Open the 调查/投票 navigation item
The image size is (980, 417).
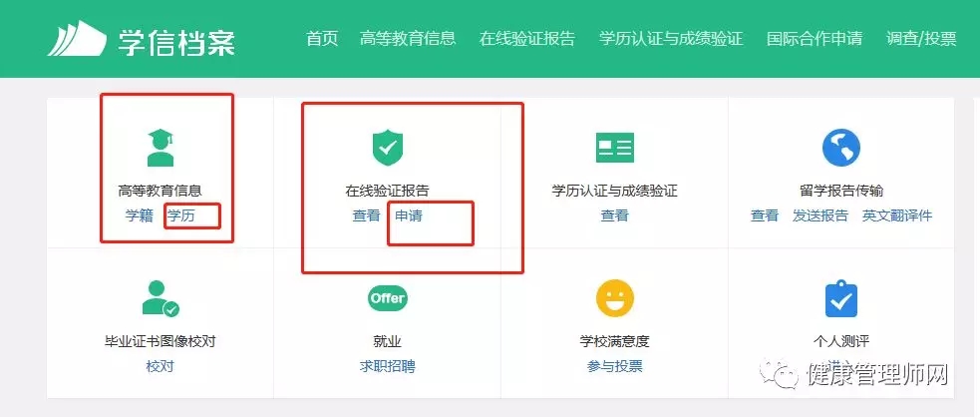click(x=921, y=39)
